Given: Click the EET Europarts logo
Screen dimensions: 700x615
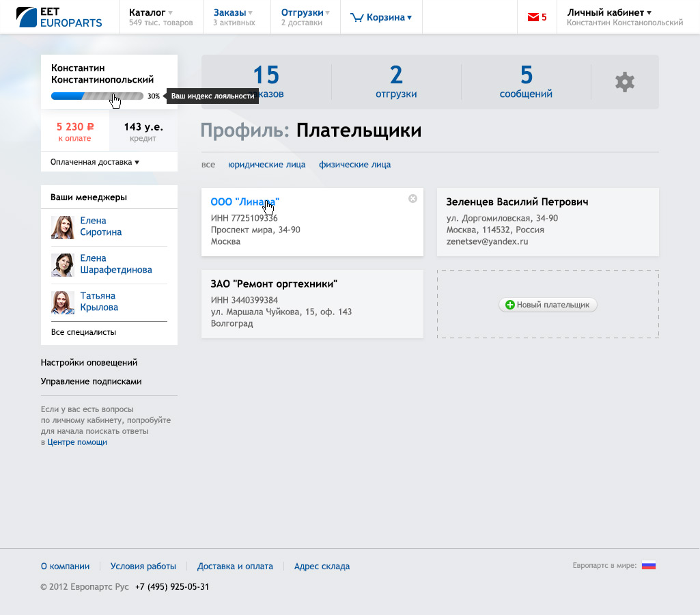Looking at the screenshot, I should tap(59, 17).
